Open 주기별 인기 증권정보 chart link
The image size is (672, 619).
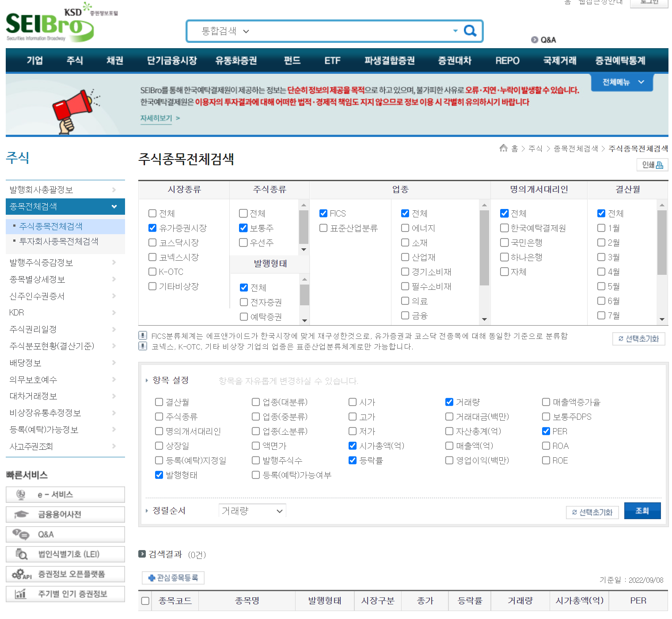coord(65,594)
